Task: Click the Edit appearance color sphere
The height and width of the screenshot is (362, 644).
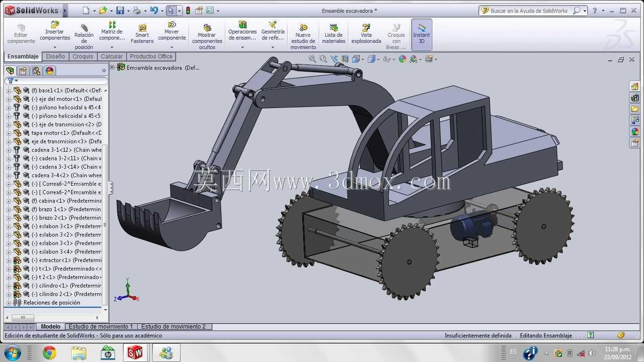Action: click(402, 59)
